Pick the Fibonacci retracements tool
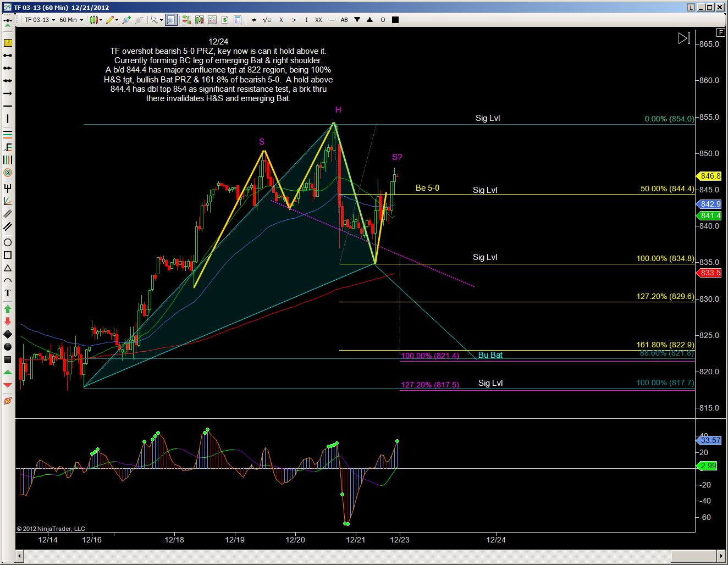The height and width of the screenshot is (565, 728). (8, 135)
